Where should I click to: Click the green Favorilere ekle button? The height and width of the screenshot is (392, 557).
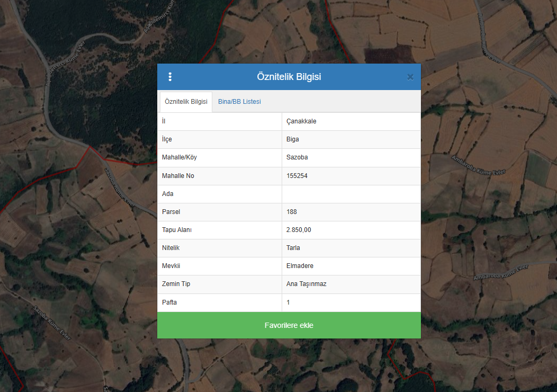pyautogui.click(x=289, y=325)
